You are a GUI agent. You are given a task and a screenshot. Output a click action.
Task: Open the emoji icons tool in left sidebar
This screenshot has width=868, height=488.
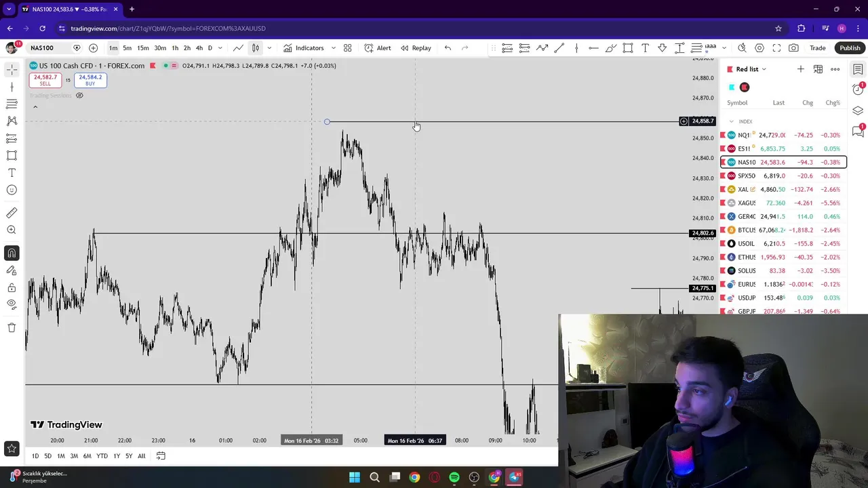coord(12,190)
